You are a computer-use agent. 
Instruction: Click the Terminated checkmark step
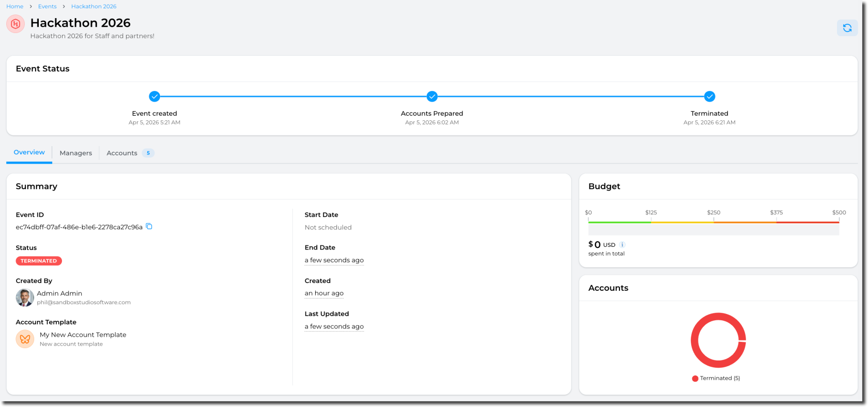709,97
